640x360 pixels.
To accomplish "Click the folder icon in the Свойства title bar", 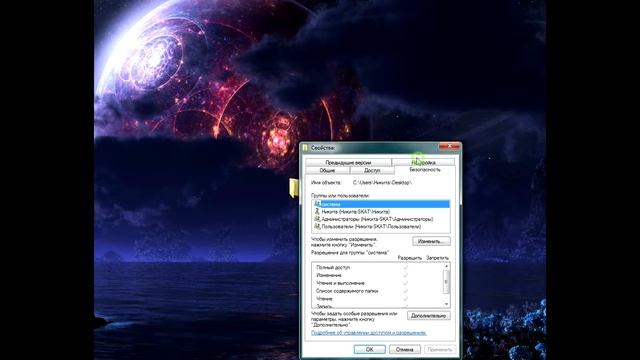I will point(305,147).
